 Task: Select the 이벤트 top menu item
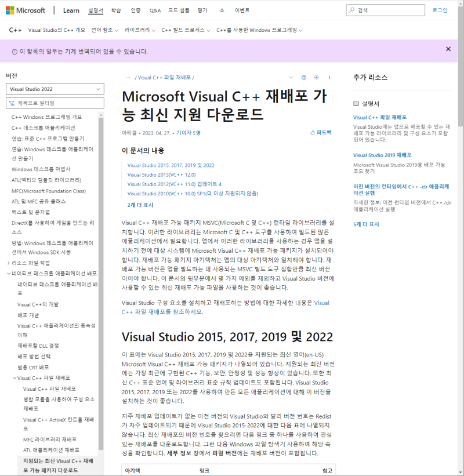coord(242,10)
